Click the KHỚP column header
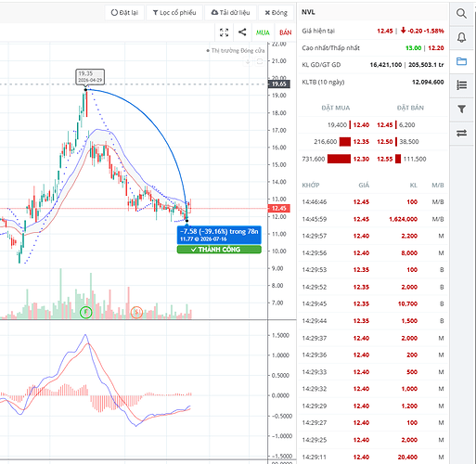 click(x=311, y=186)
